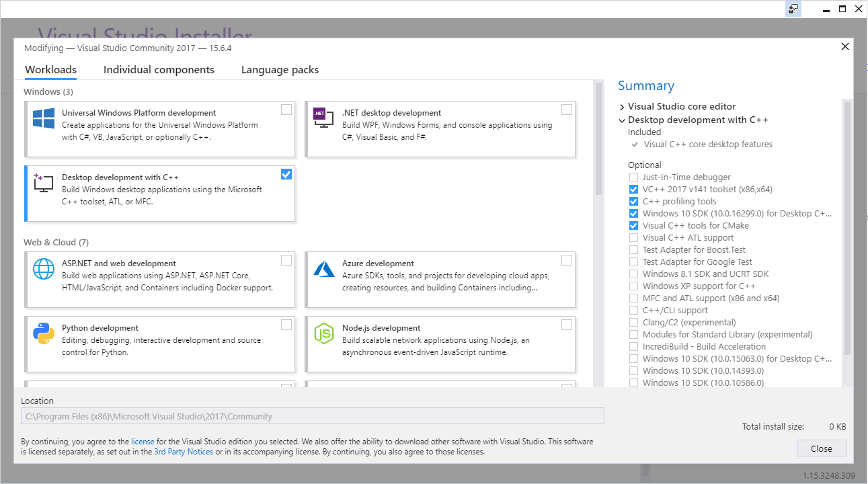Click the Desktop development with C++ icon
The image size is (868, 484).
click(44, 183)
